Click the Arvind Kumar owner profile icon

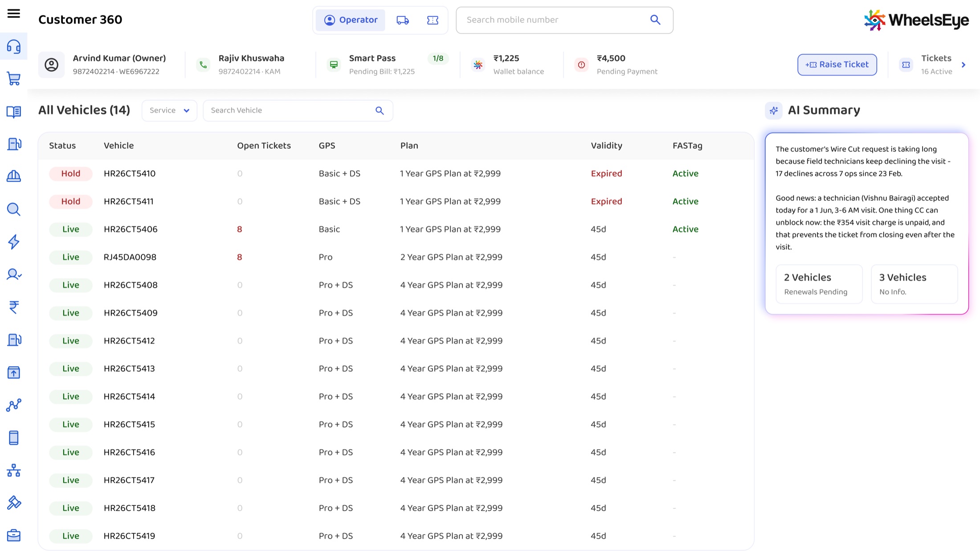point(51,65)
